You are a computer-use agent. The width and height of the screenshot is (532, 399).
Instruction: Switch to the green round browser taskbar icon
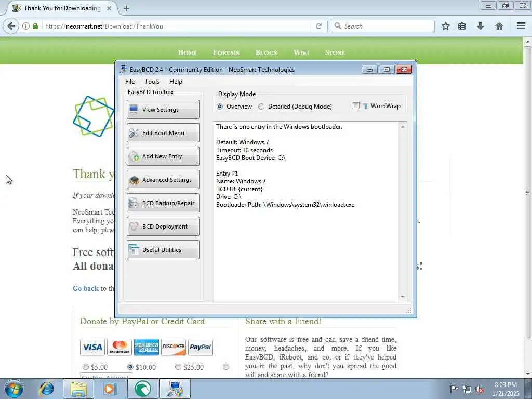tap(143, 389)
